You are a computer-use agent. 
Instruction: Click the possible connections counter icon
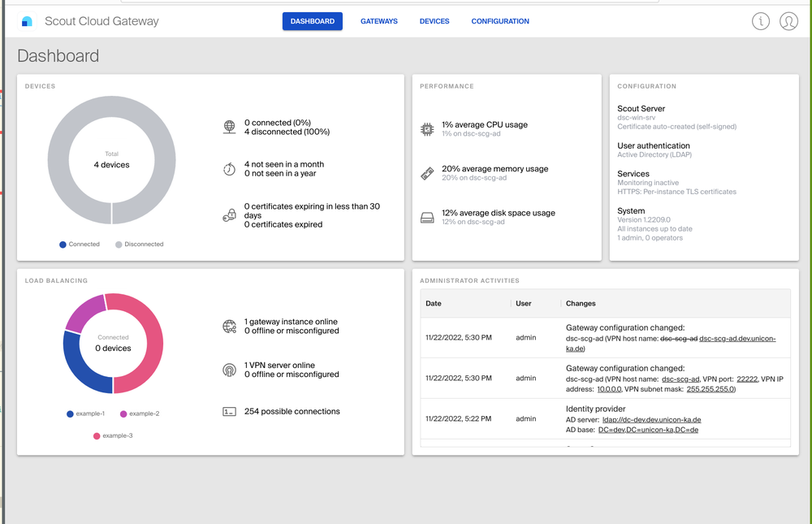[230, 412]
